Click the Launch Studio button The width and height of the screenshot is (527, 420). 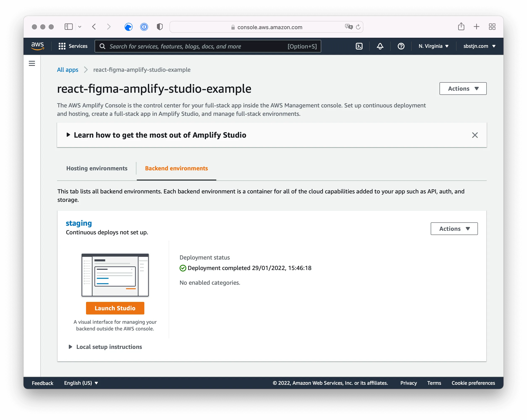115,308
